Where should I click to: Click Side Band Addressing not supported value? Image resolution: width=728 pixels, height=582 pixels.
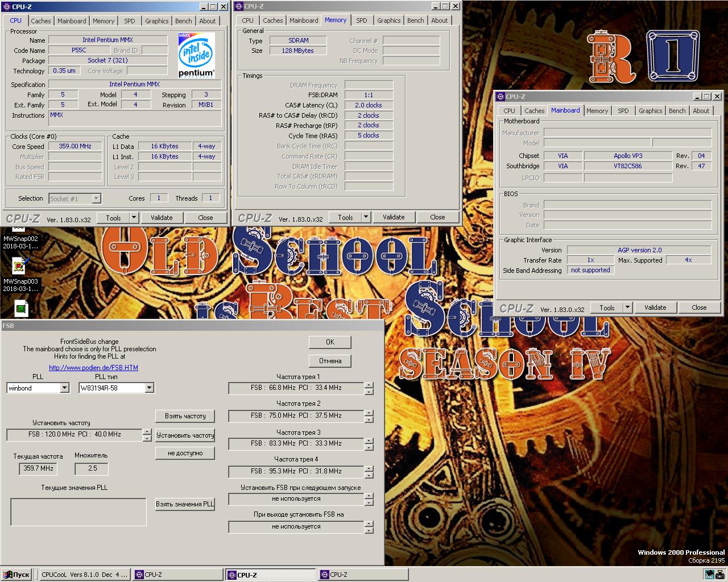590,271
